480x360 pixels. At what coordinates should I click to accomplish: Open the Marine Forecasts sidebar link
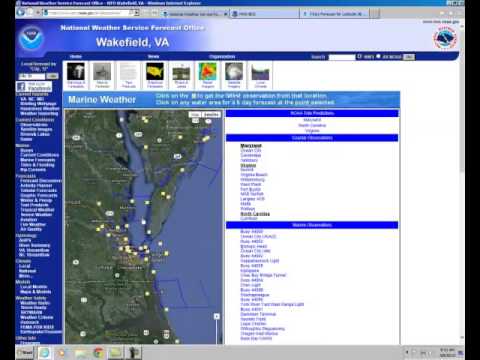tap(38, 160)
